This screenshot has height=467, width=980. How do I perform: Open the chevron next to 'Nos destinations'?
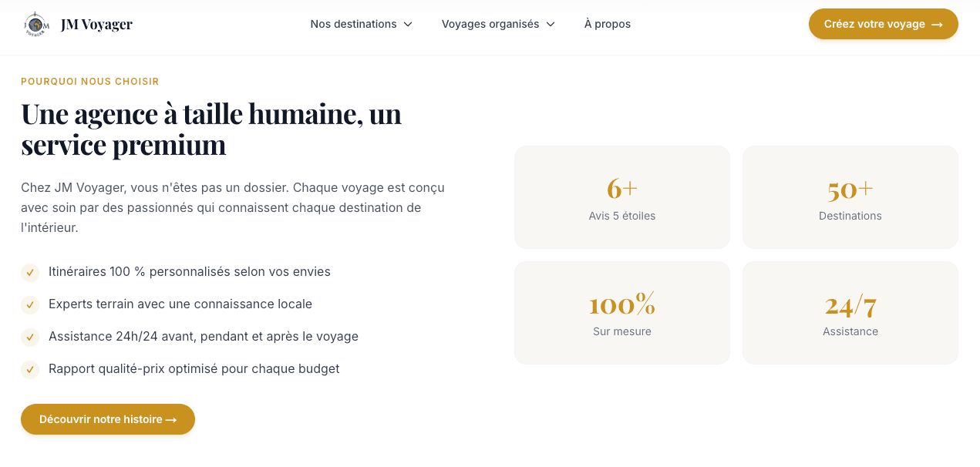pos(407,24)
